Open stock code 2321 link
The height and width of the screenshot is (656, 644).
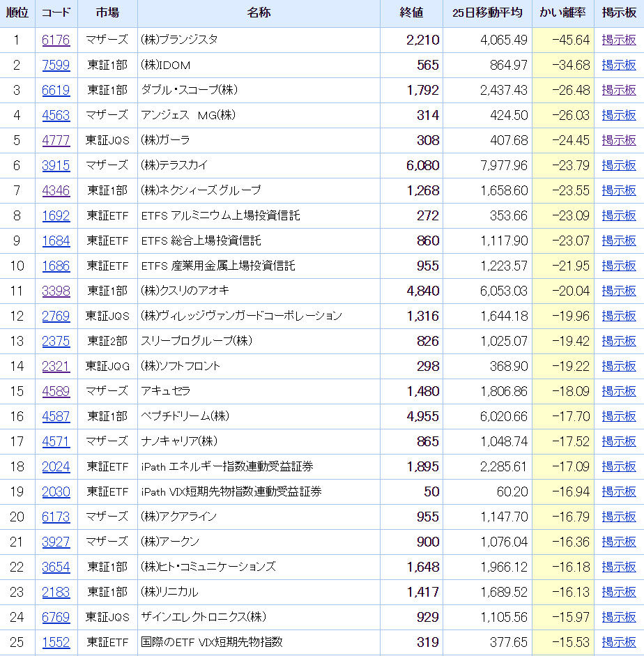tap(56, 367)
